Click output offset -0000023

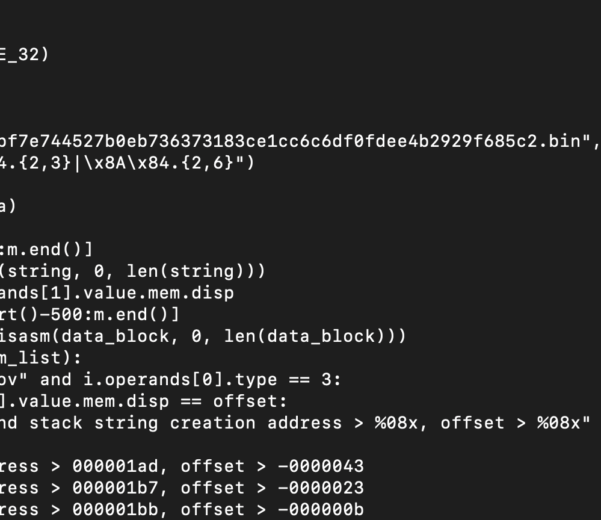[321, 488]
